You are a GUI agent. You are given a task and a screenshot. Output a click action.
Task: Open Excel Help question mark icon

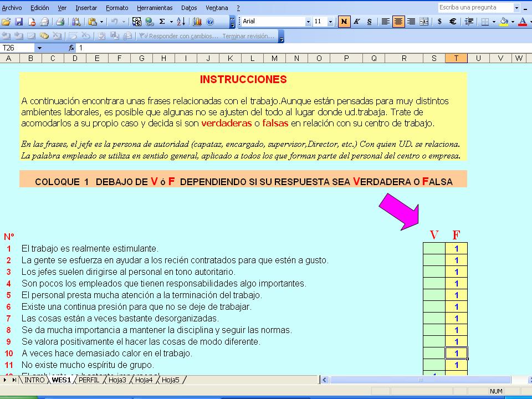point(210,22)
